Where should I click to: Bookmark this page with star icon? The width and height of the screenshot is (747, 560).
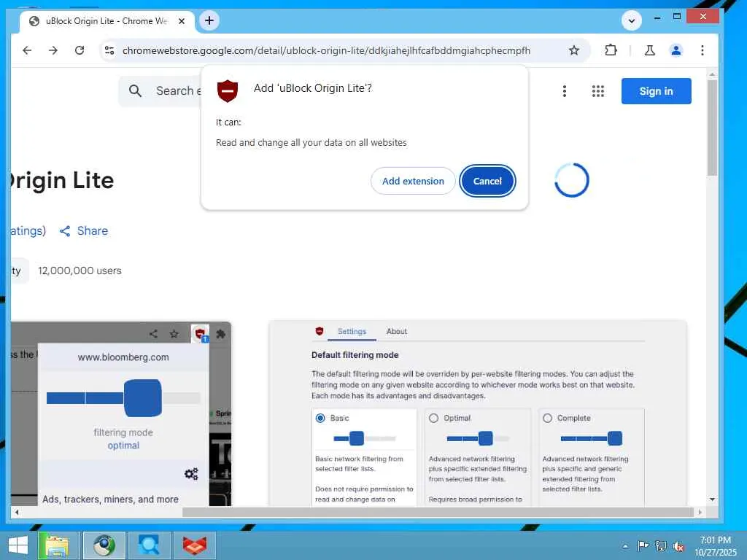(574, 50)
